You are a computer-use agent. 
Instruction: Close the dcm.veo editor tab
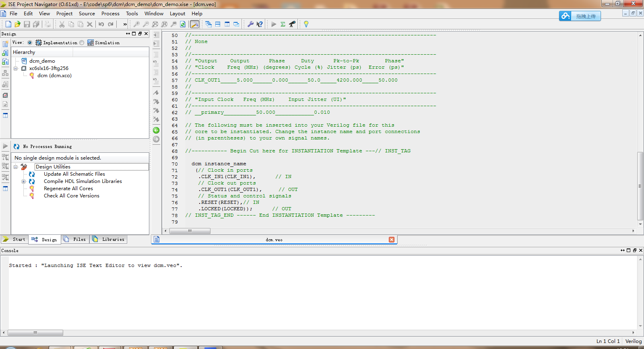[391, 240]
